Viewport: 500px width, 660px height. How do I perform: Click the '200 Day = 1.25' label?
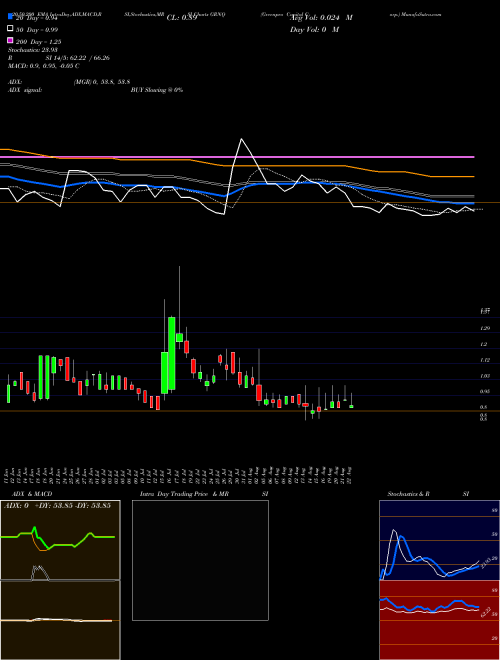38,42
